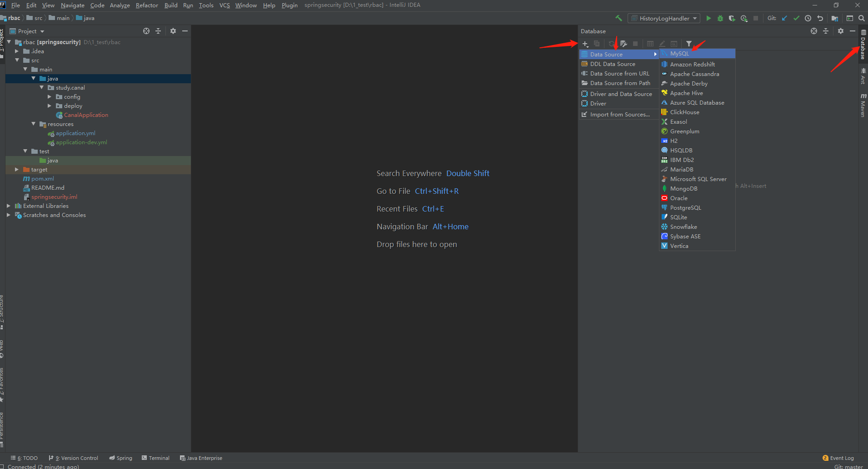The image size is (868, 469).
Task: Click the Database panel's add (+) icon
Action: coord(585,44)
